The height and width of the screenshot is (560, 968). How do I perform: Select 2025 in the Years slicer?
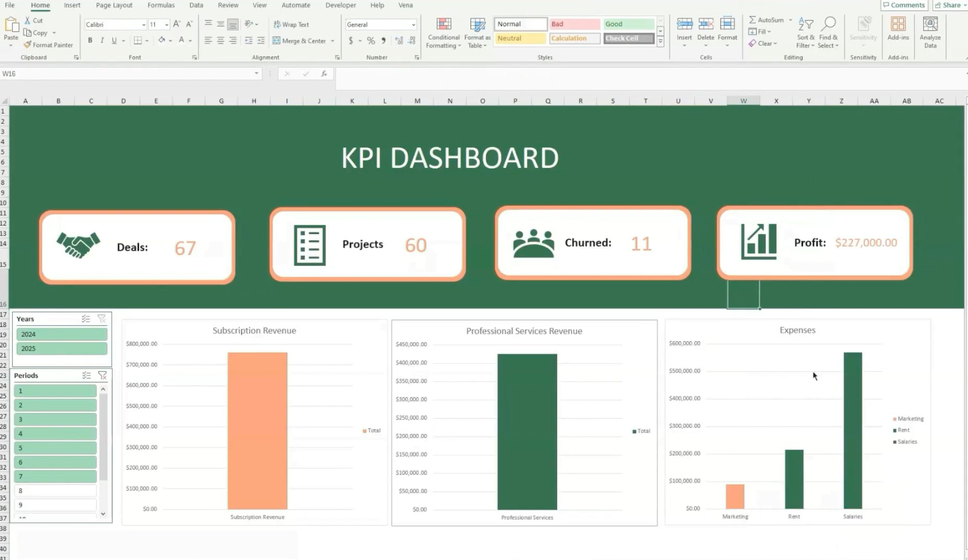61,348
